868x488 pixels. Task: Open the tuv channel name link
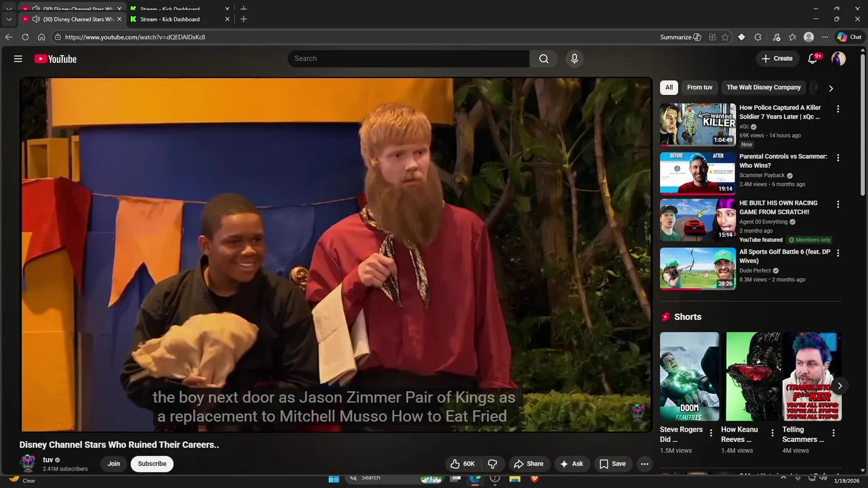(x=47, y=460)
